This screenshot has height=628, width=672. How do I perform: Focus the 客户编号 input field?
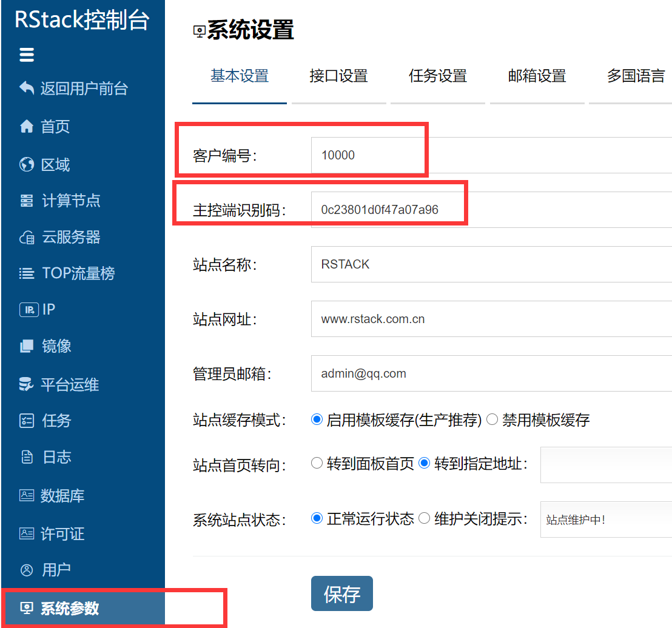(492, 155)
